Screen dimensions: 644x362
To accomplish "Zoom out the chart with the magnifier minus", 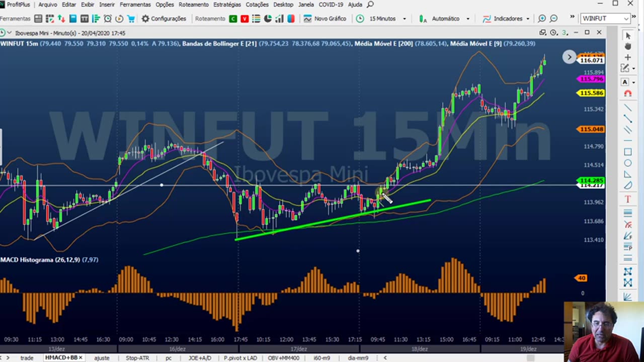I will [x=553, y=19].
